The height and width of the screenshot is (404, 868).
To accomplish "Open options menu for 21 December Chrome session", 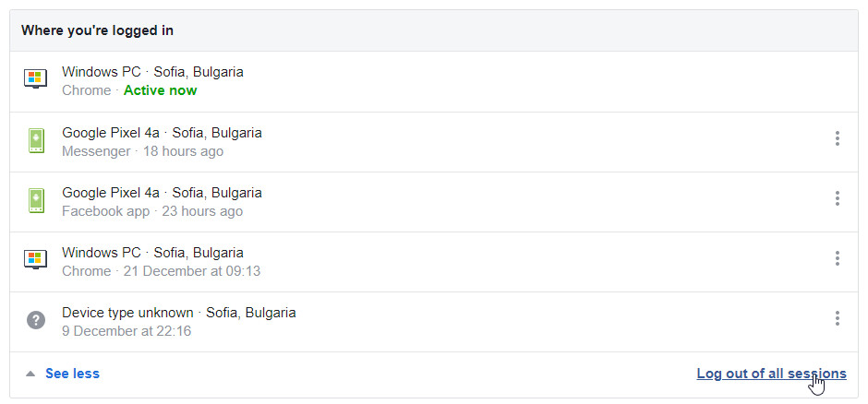I will pyautogui.click(x=837, y=258).
